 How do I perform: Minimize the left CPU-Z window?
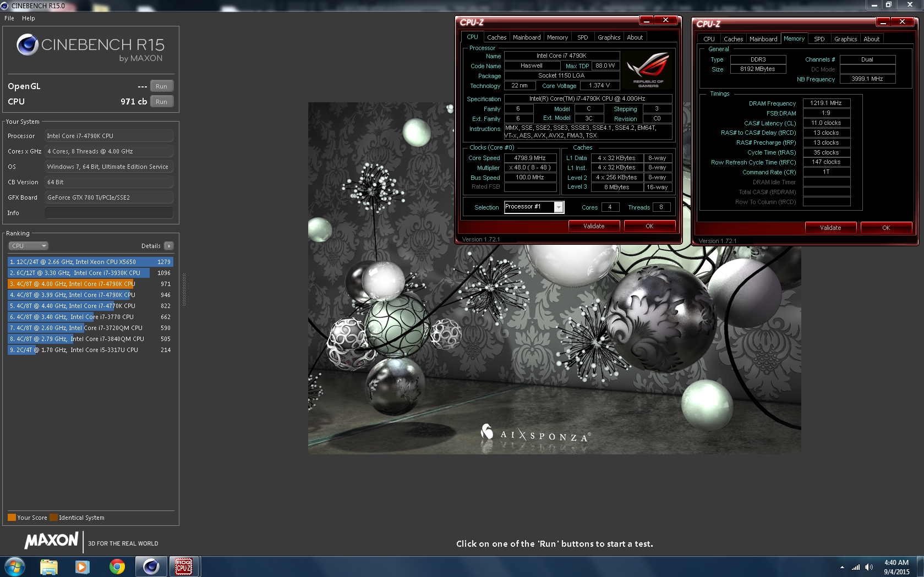647,20
